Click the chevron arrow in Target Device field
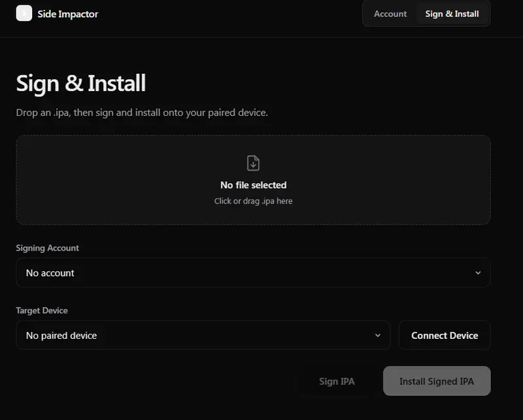This screenshot has height=420, width=523. 377,336
